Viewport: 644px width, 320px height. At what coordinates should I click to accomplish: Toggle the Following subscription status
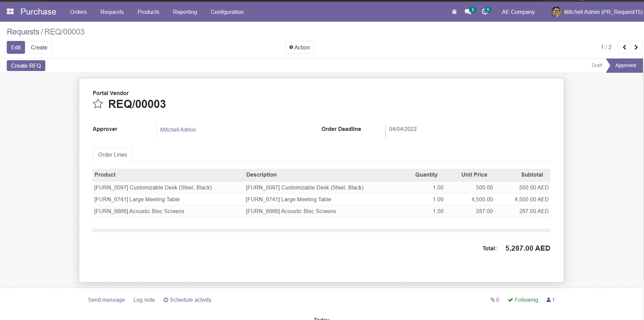pyautogui.click(x=523, y=300)
